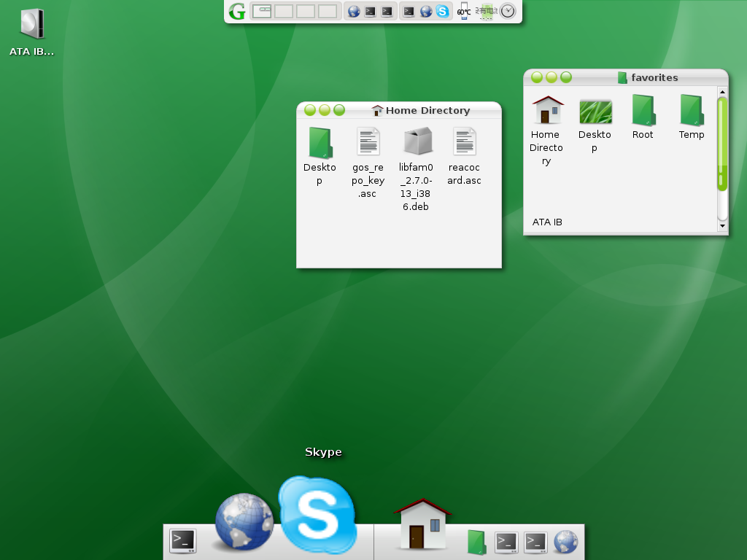Screen dimensions: 747x560
Task: Click the globe icon beside the pager
Action: pos(354,12)
